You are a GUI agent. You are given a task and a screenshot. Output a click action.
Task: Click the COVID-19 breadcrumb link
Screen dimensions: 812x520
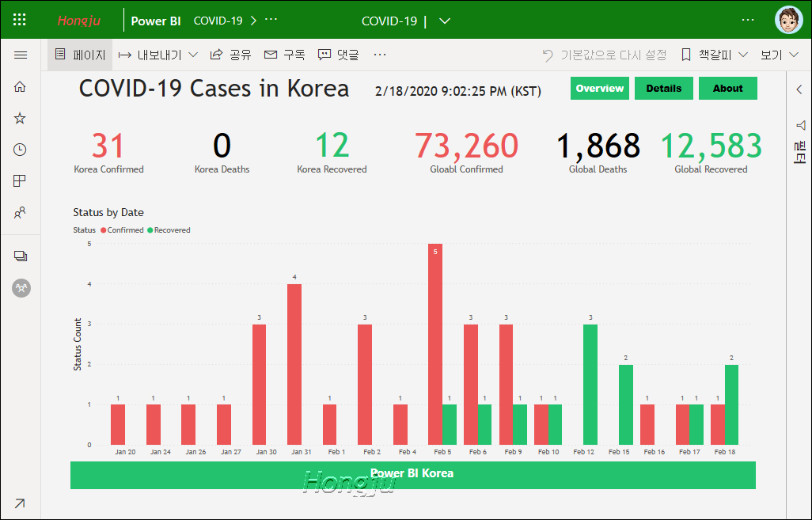218,21
